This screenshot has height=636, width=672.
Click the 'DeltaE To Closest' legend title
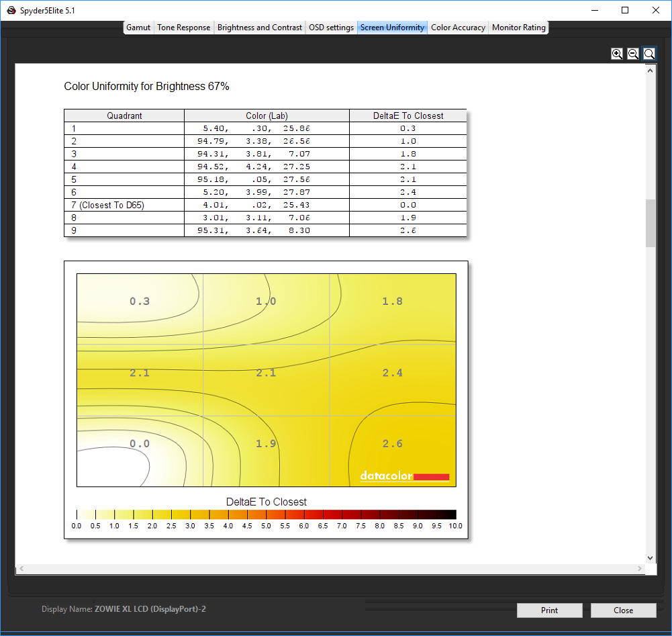pos(266,502)
